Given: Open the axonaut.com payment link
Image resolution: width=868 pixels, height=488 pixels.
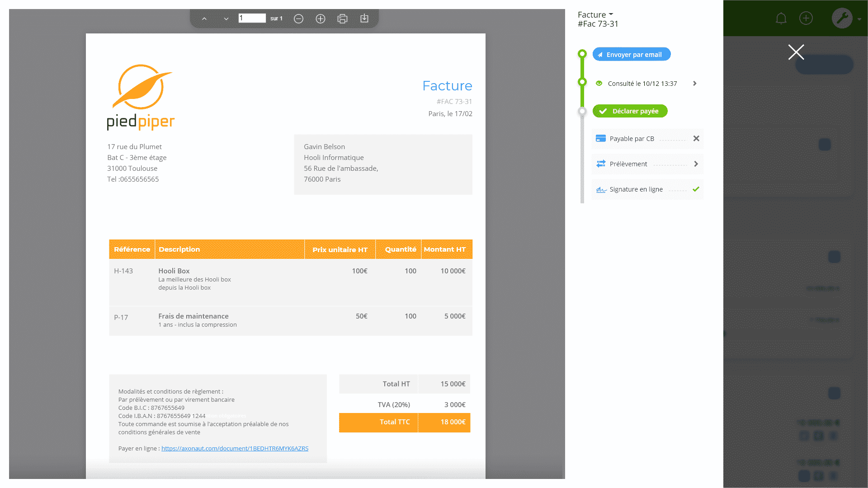Looking at the screenshot, I should pos(235,449).
